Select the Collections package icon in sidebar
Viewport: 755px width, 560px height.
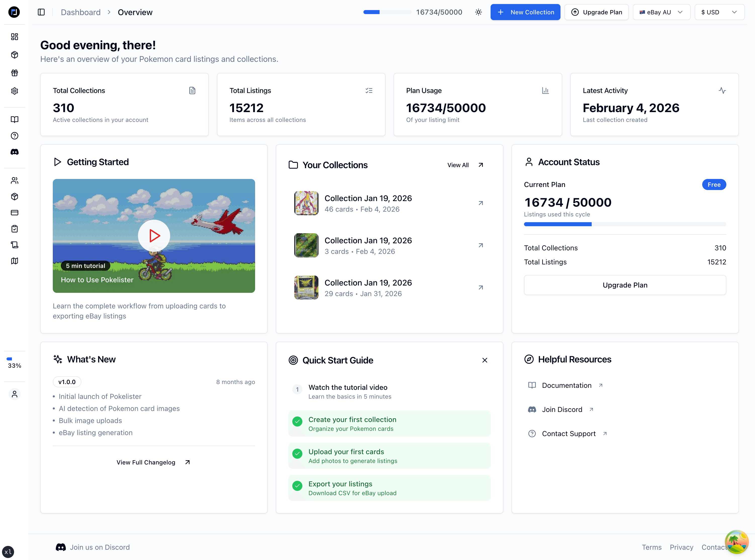click(15, 55)
